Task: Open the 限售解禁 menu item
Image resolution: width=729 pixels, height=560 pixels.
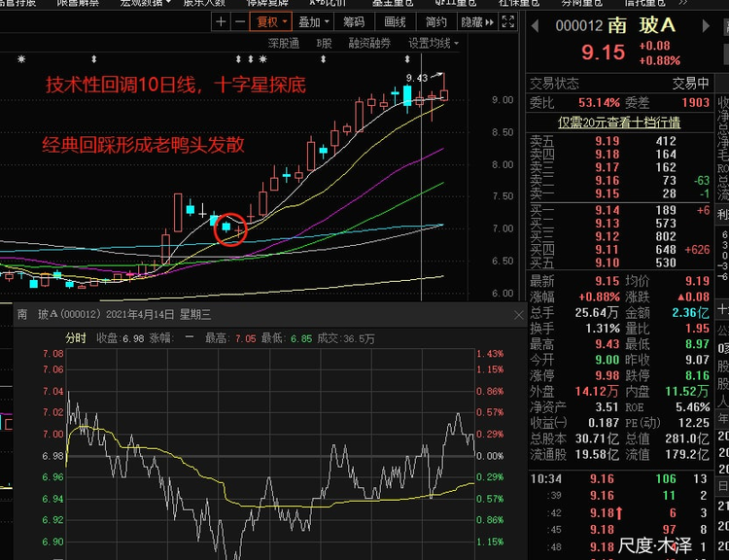Action: click(x=78, y=3)
